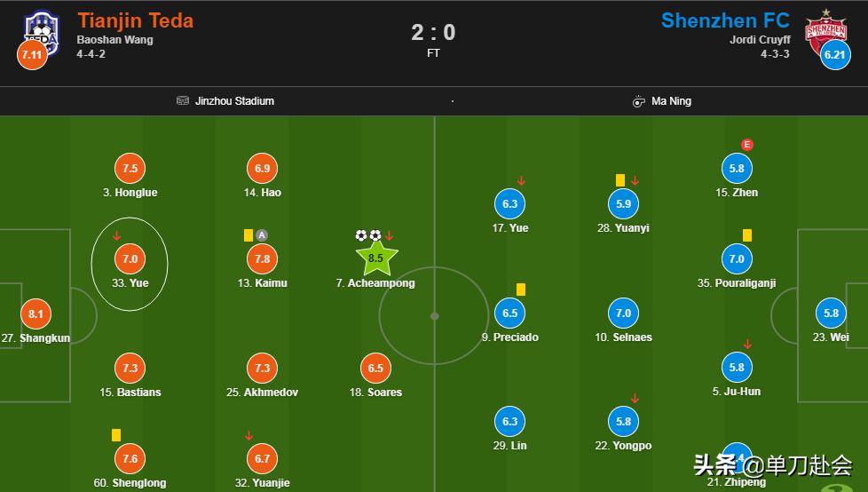Click the yellow card above Pouraliganji
This screenshot has width=868, height=492.
click(747, 235)
